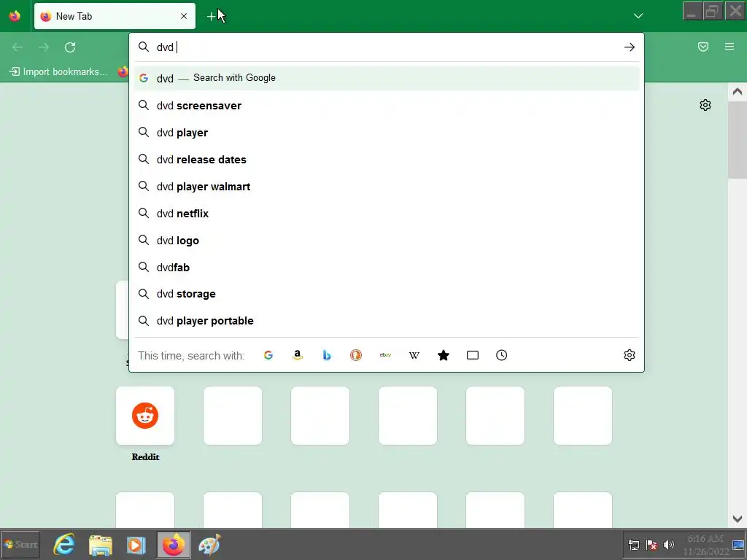747x560 pixels.
Task: Select the 'dvd netflix' suggestion
Action: (x=387, y=214)
